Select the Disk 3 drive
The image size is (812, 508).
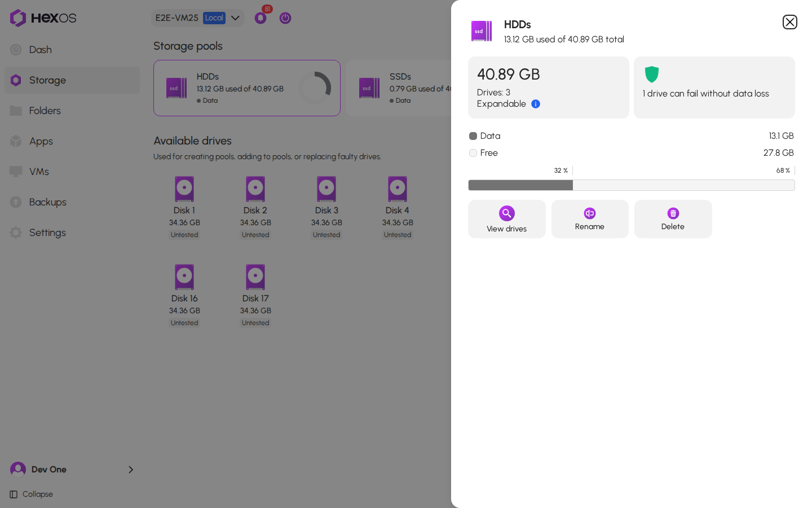pyautogui.click(x=326, y=207)
